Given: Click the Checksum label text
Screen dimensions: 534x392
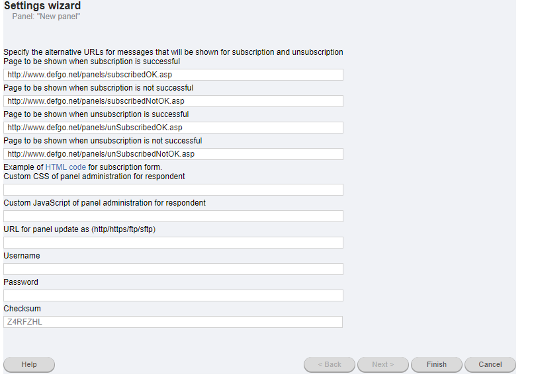Looking at the screenshot, I should (x=22, y=309).
